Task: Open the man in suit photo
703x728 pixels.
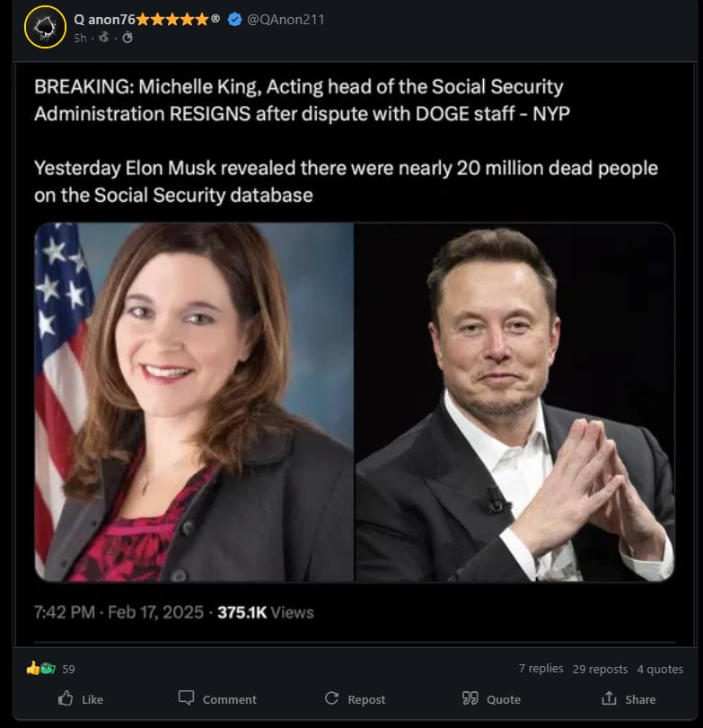Action: pos(514,402)
